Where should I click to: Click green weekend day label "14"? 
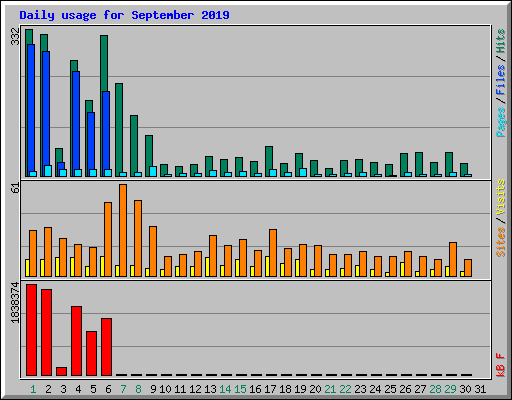point(225,389)
